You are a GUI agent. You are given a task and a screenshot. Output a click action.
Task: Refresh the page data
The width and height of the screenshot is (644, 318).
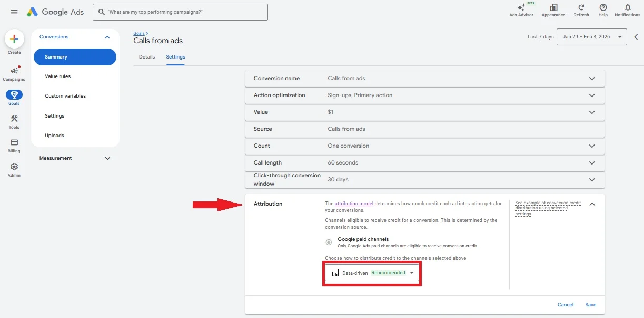(x=581, y=9)
